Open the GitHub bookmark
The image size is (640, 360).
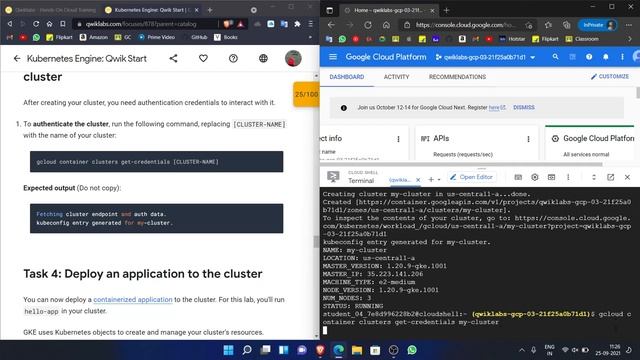point(195,37)
